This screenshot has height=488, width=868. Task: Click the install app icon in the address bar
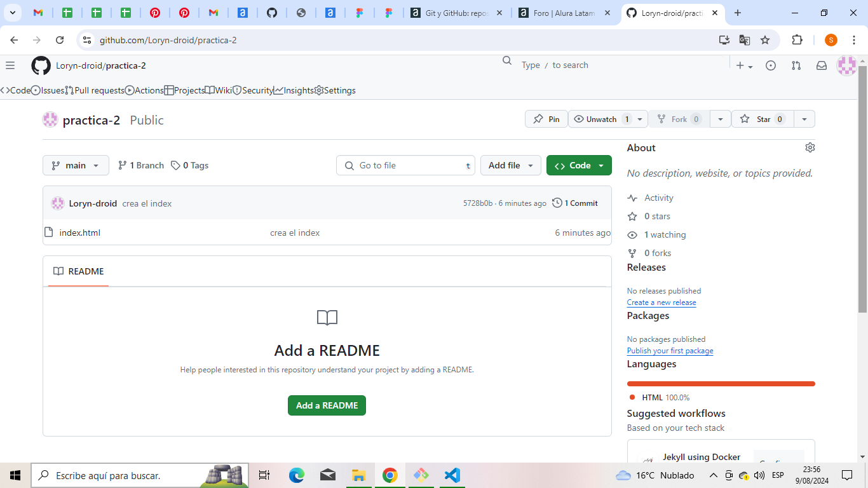724,40
